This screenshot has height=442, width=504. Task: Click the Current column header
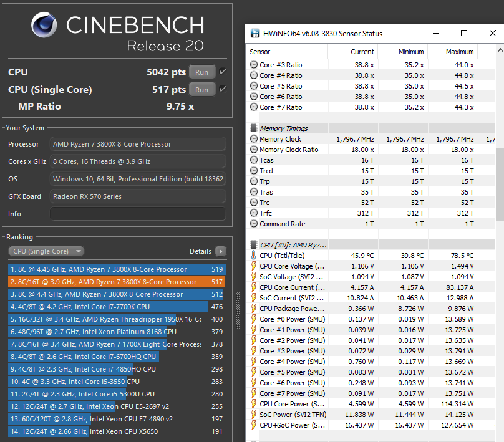(x=362, y=52)
